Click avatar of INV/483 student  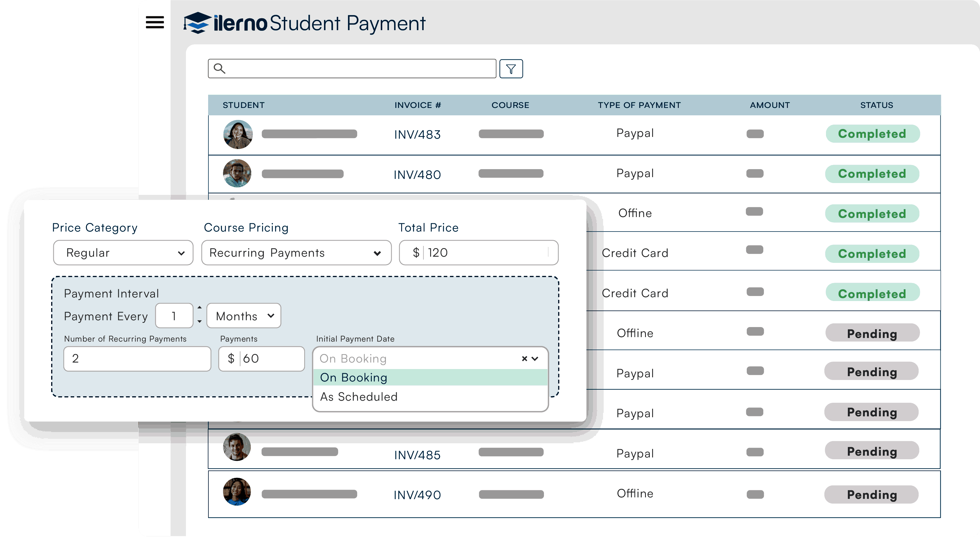[238, 134]
